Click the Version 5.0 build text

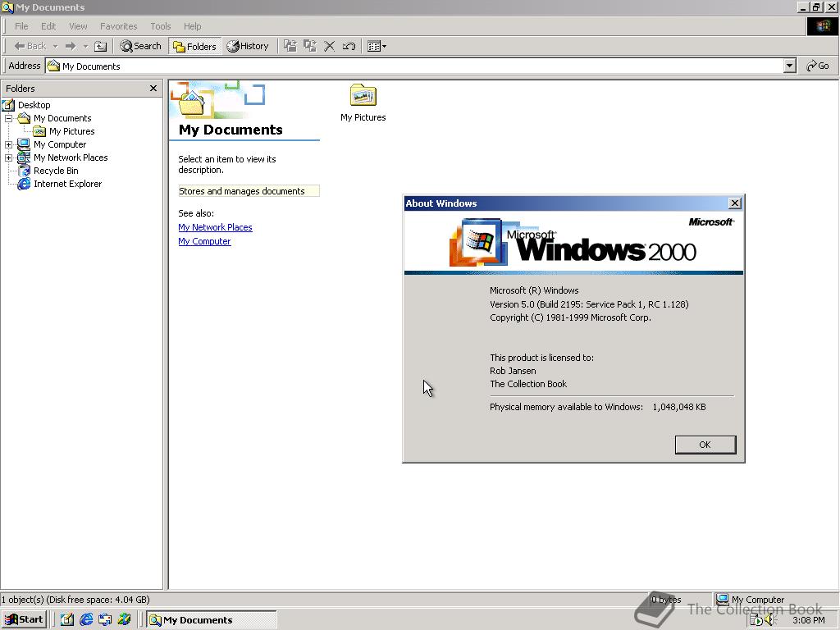pyautogui.click(x=589, y=304)
